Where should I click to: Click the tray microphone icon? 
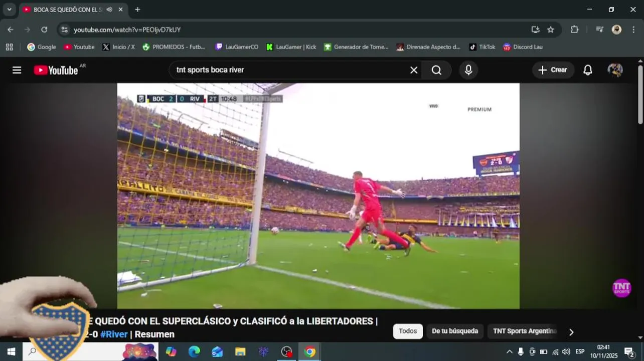[521, 351]
